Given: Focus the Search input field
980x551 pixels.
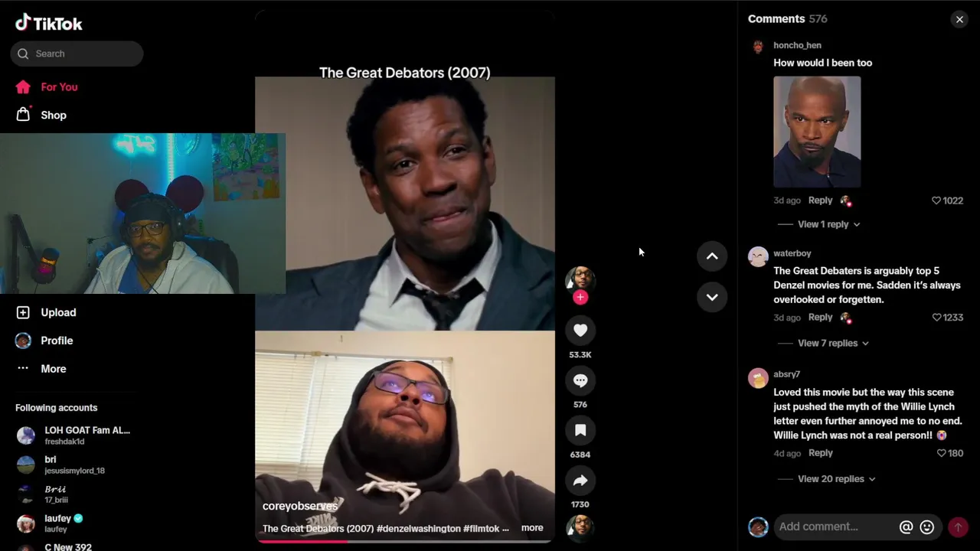Looking at the screenshot, I should pos(77,54).
